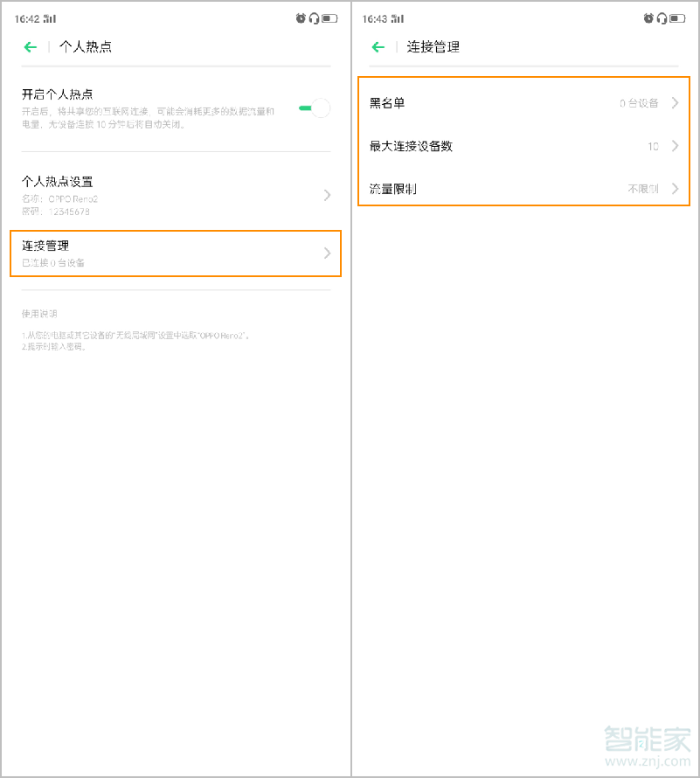Viewport: 700px width, 778px height.
Task: Tap the back arrow on 连接管理 screen
Action: pyautogui.click(x=379, y=46)
